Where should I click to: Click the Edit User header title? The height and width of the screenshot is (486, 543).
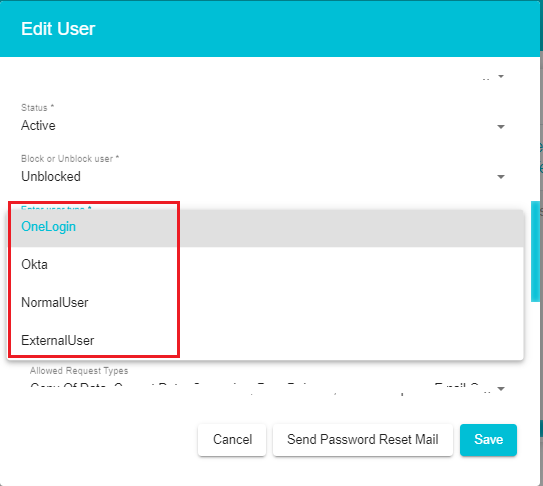58,29
